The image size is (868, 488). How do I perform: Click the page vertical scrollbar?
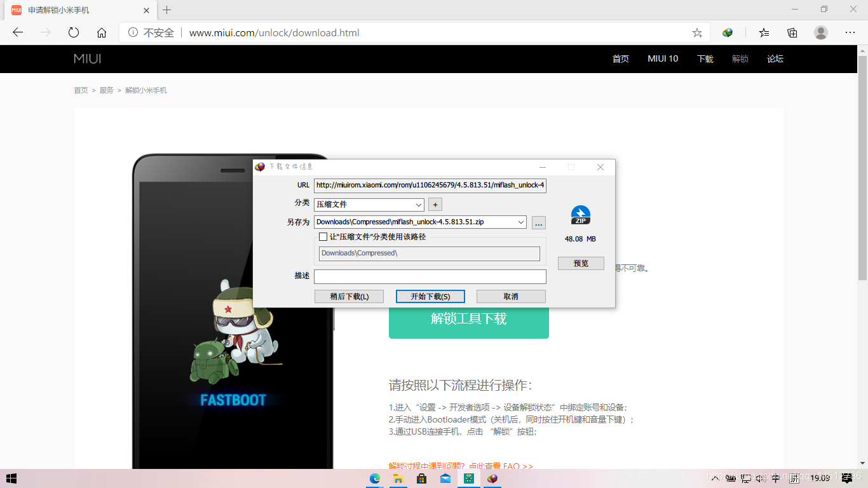pyautogui.click(x=862, y=168)
